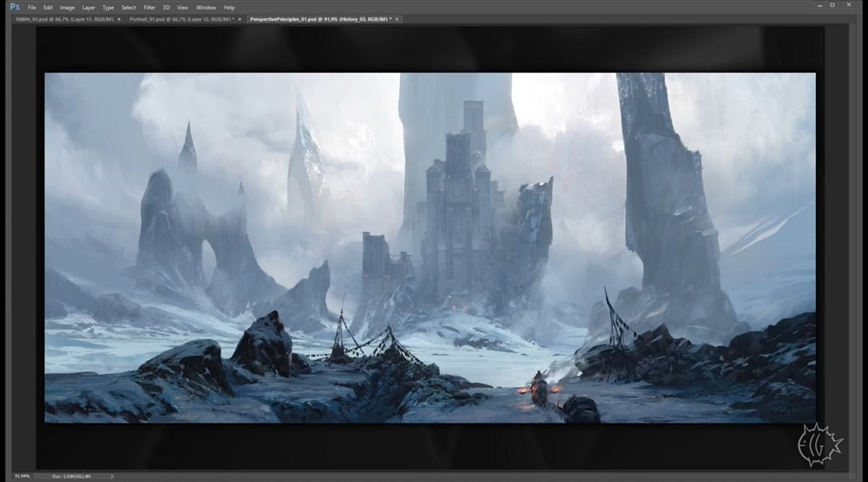
Task: Open the Filter menu
Action: click(x=149, y=7)
